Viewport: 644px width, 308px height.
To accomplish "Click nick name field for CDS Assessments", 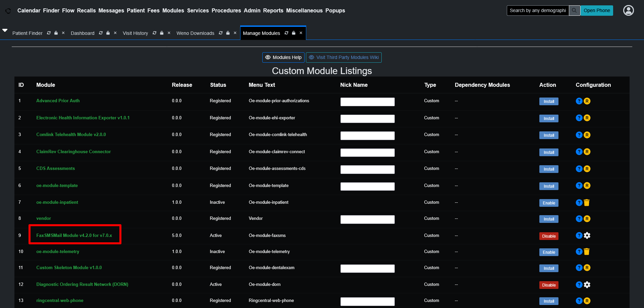I will [x=367, y=169].
